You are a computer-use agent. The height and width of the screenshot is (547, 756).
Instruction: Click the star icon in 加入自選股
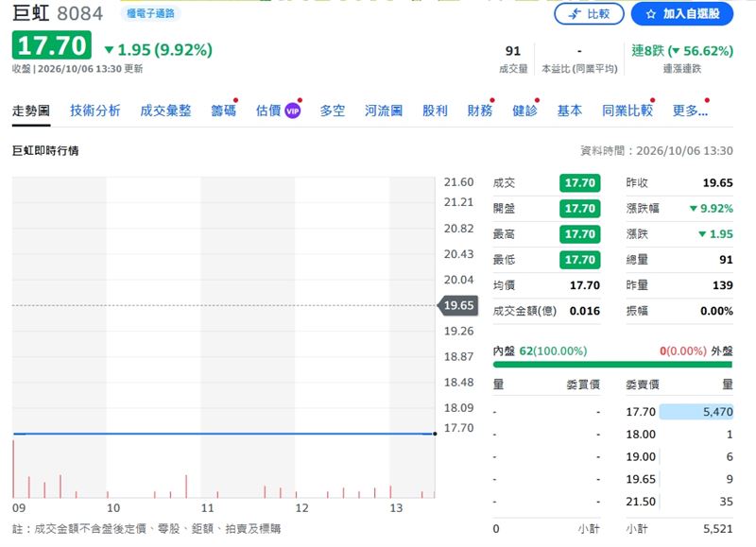click(x=651, y=14)
